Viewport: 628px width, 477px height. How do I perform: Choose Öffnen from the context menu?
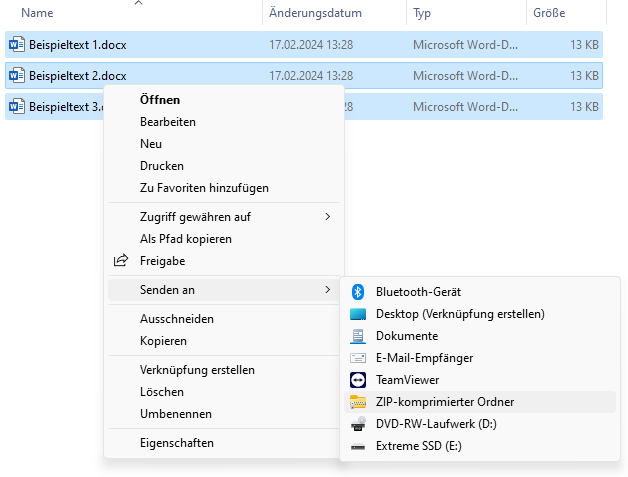(160, 100)
